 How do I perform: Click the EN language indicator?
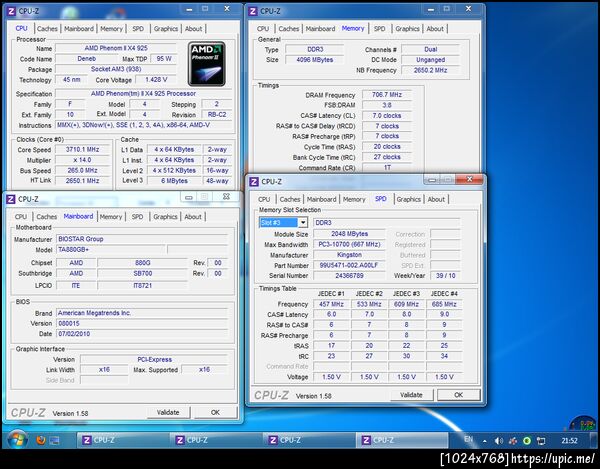(x=468, y=440)
